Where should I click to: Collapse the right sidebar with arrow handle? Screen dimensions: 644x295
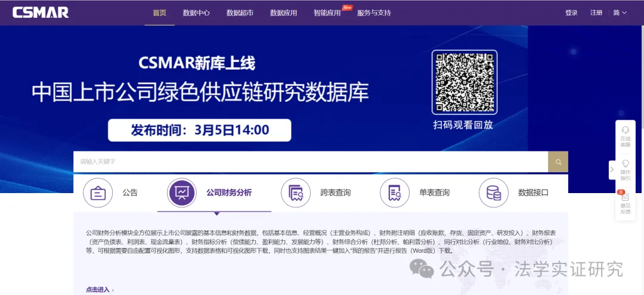tap(612, 169)
